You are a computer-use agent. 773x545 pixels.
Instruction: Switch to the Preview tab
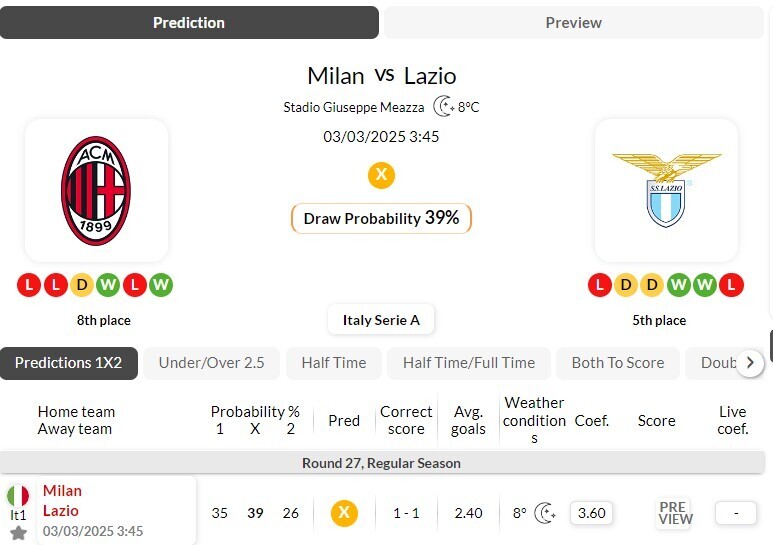point(573,22)
